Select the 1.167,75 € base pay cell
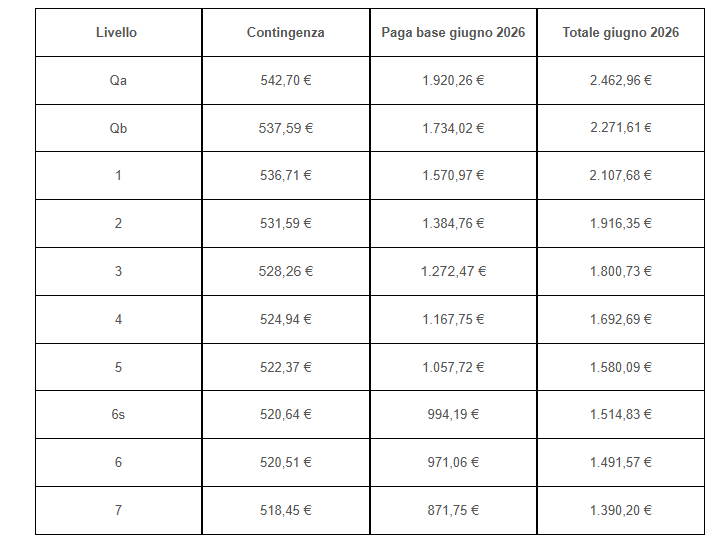The width and height of the screenshot is (721, 542). (453, 319)
